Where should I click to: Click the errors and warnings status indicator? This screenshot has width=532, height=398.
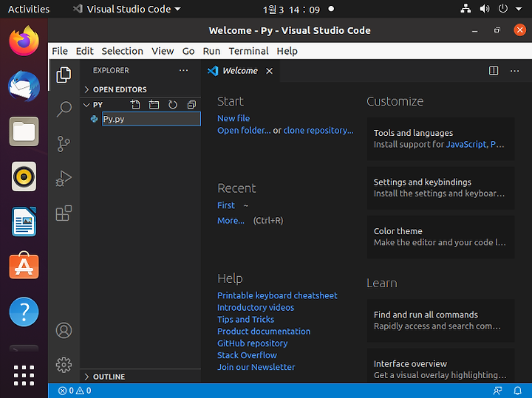click(x=75, y=391)
